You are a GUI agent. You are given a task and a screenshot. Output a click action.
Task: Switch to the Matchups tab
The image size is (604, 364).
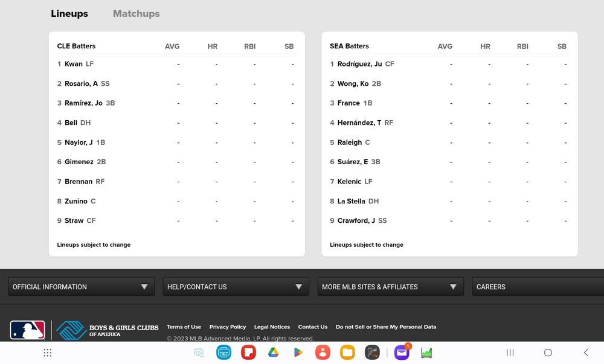137,13
